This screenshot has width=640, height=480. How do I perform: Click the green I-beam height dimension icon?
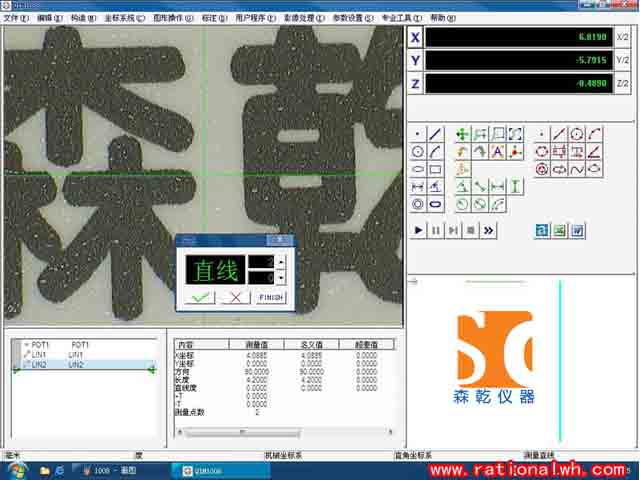(x=515, y=187)
